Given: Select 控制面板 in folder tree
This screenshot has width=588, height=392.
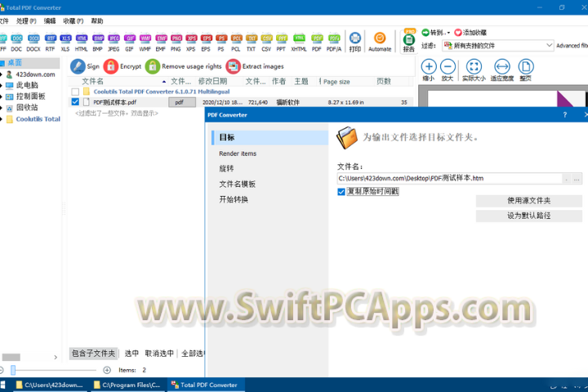Looking at the screenshot, I should 30,96.
